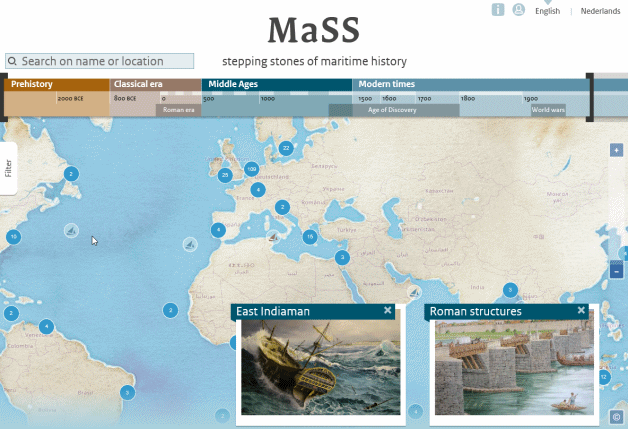Select the ship marker near Italy

click(x=272, y=237)
